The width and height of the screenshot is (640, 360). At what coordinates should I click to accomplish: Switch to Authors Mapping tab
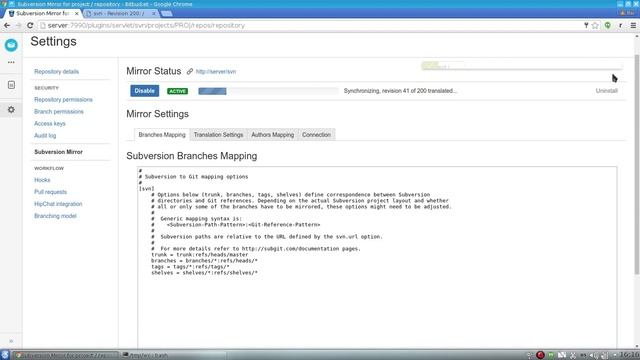[272, 135]
